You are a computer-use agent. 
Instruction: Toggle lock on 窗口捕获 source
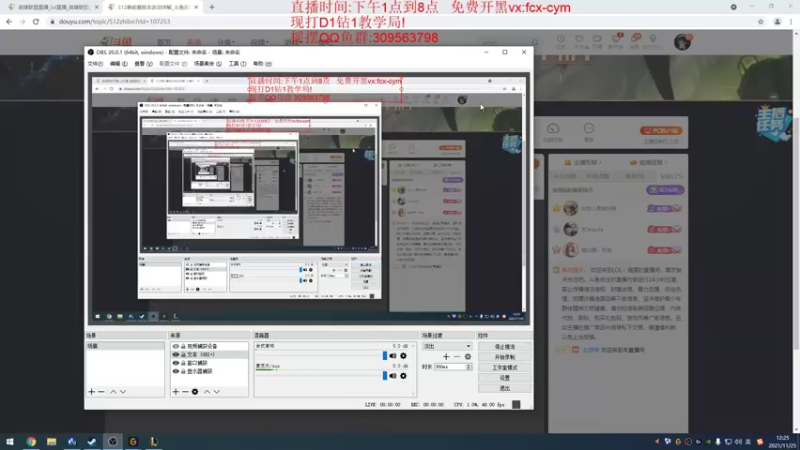coord(183,363)
